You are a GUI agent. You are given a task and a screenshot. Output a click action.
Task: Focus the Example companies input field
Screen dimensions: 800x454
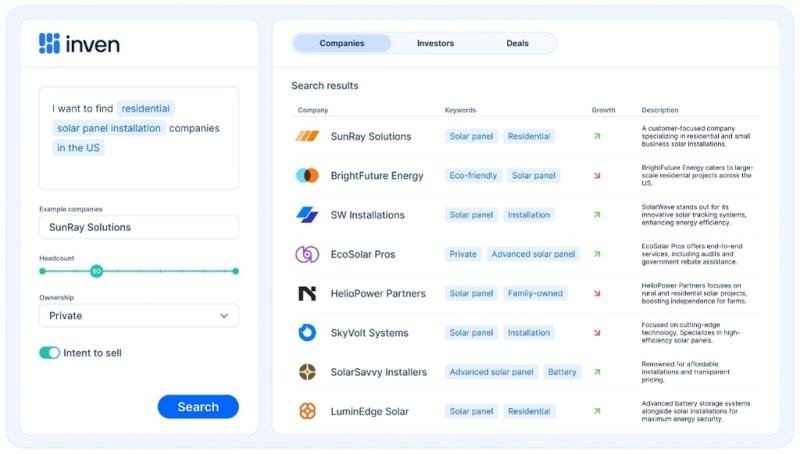(139, 227)
